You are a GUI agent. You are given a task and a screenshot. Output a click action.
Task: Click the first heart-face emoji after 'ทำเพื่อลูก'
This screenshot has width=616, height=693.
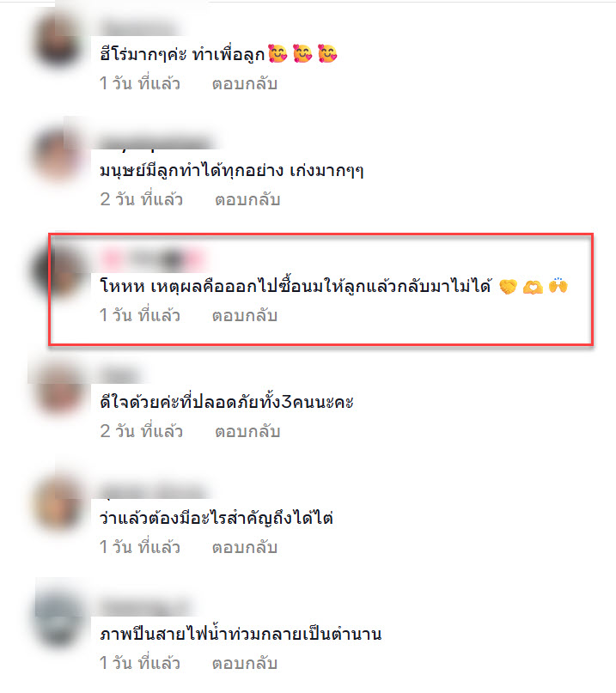pyautogui.click(x=278, y=53)
